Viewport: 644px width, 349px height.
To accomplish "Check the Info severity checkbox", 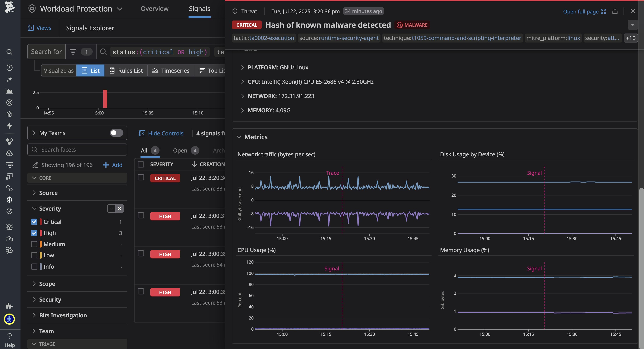I will [x=34, y=267].
